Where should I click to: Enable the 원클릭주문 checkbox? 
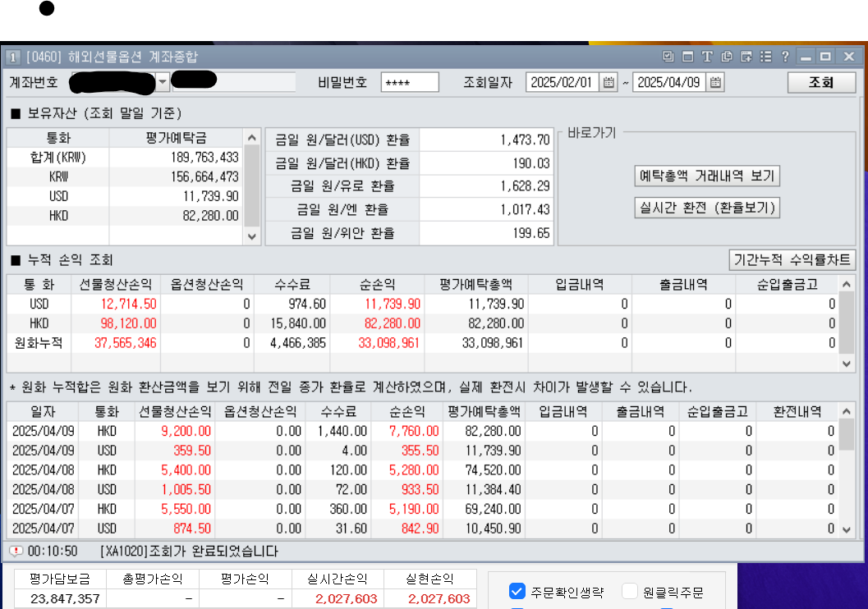(629, 591)
